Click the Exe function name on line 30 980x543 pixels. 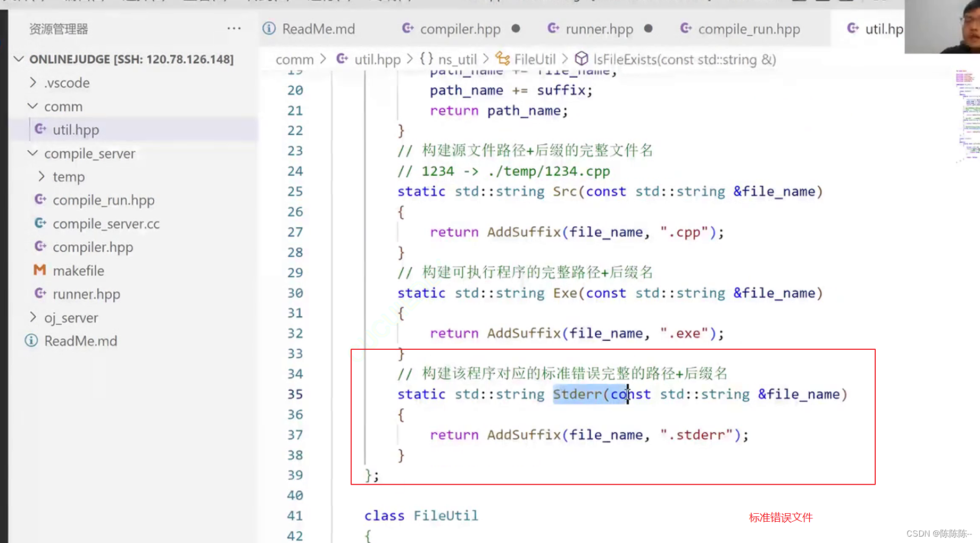click(x=564, y=293)
